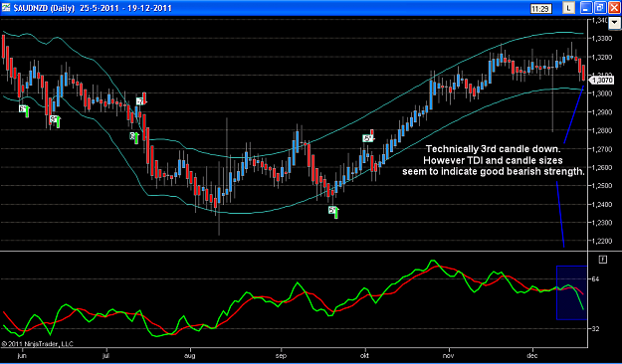The height and width of the screenshot is (364, 622).
Task: Select the 1,3070 current price marker
Action: click(x=602, y=81)
